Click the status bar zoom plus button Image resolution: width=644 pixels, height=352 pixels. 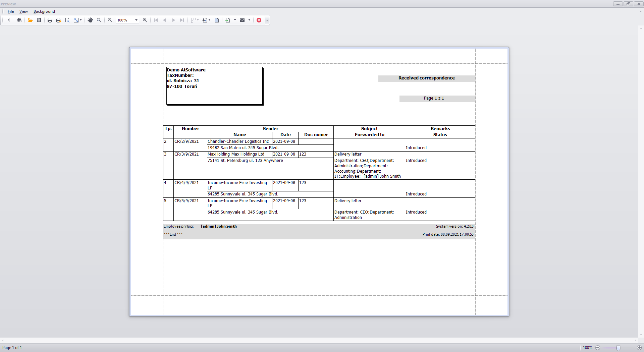pyautogui.click(x=639, y=348)
